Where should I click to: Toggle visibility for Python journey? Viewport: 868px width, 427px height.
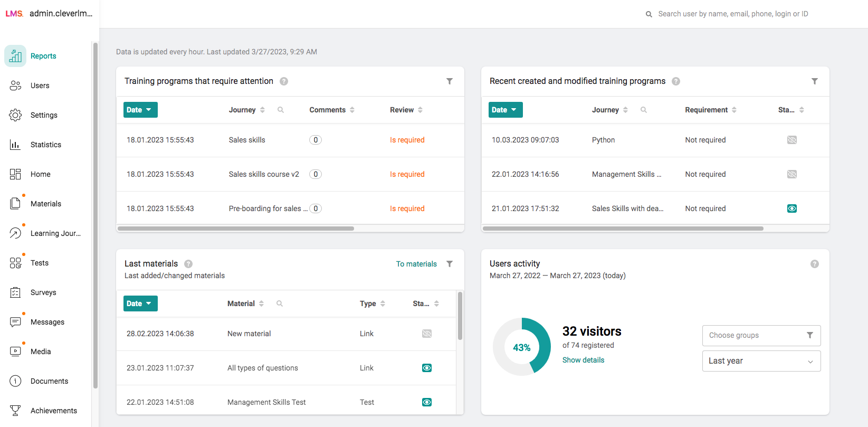pyautogui.click(x=792, y=140)
